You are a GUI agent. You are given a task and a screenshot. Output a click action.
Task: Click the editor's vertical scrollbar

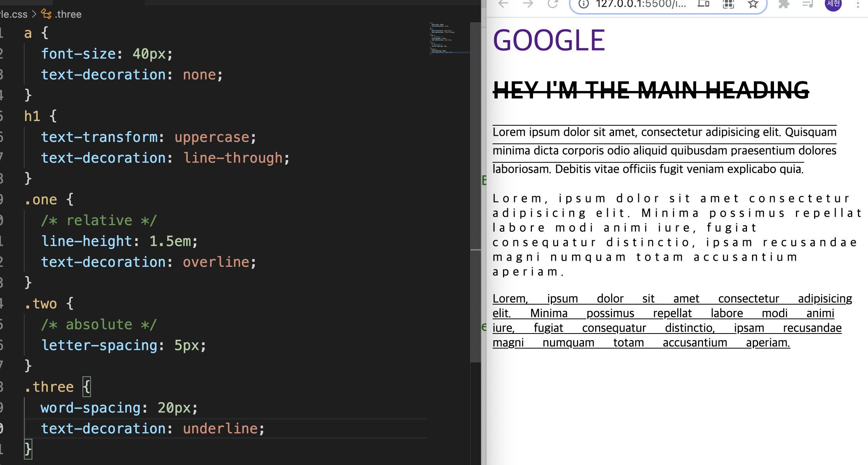click(x=476, y=193)
